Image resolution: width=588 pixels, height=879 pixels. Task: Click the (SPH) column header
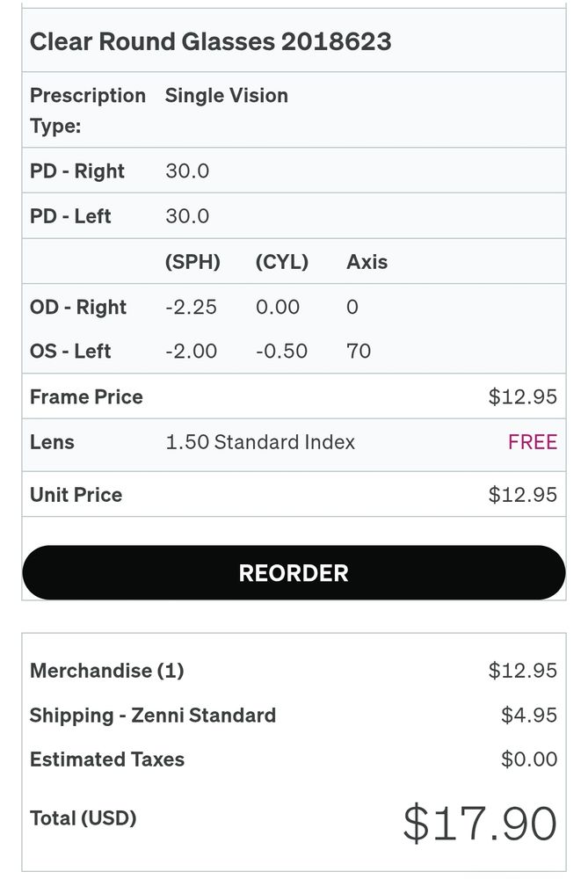click(192, 262)
